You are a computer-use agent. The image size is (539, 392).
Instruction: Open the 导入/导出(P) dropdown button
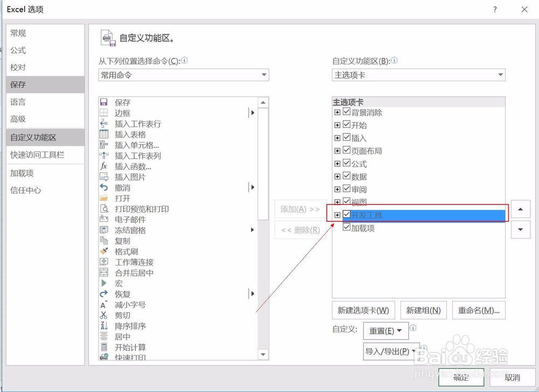391,352
